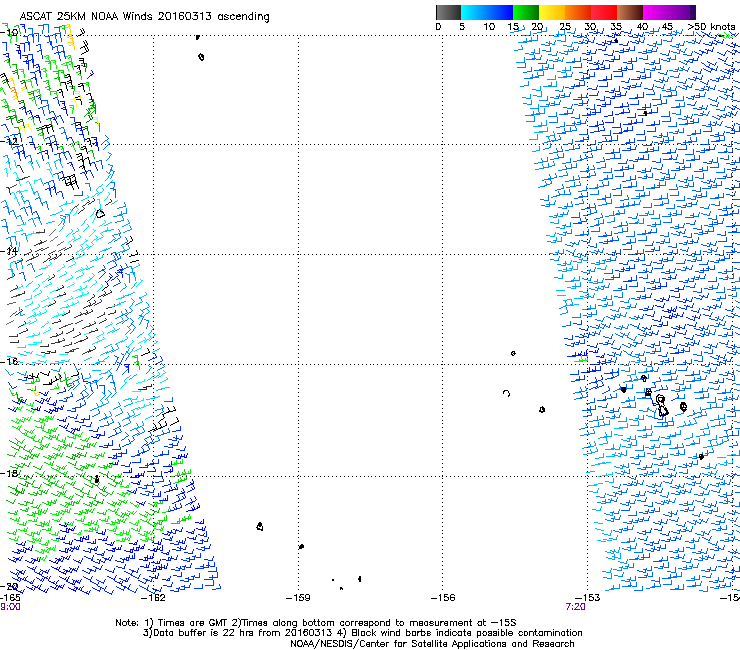Click the yellow 20-25 knots legend segment
740x650 pixels.
pos(552,12)
